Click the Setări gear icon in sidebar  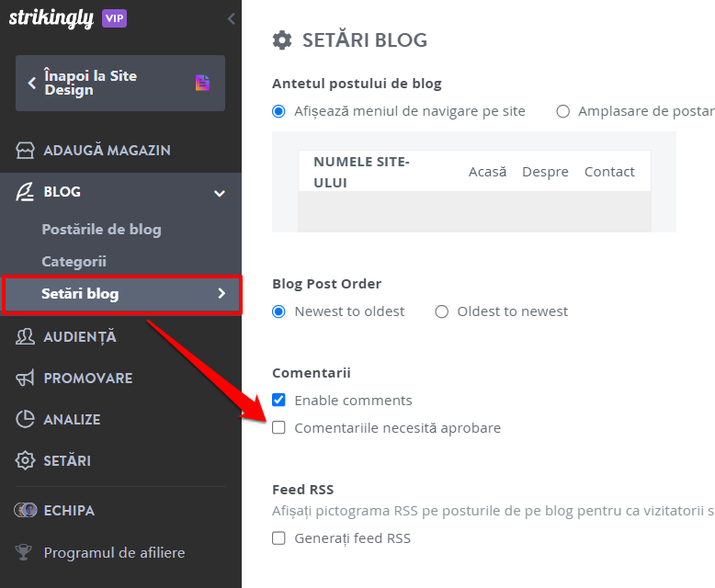25,460
